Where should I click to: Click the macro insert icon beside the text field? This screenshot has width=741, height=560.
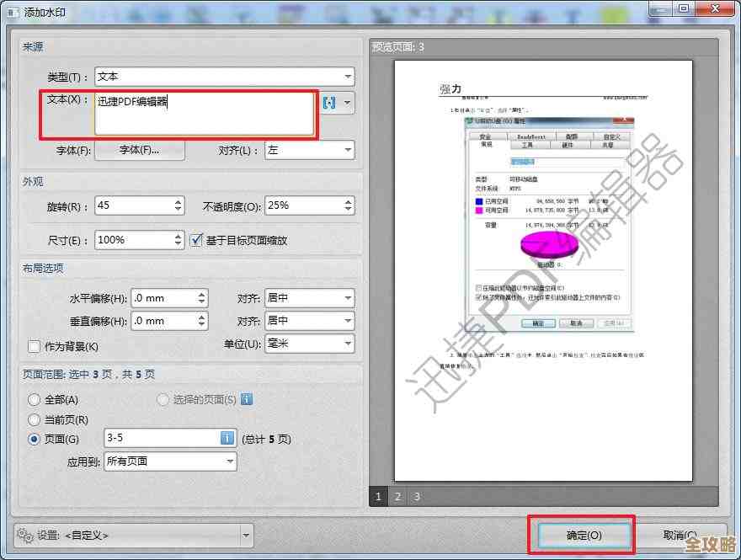click(x=330, y=103)
